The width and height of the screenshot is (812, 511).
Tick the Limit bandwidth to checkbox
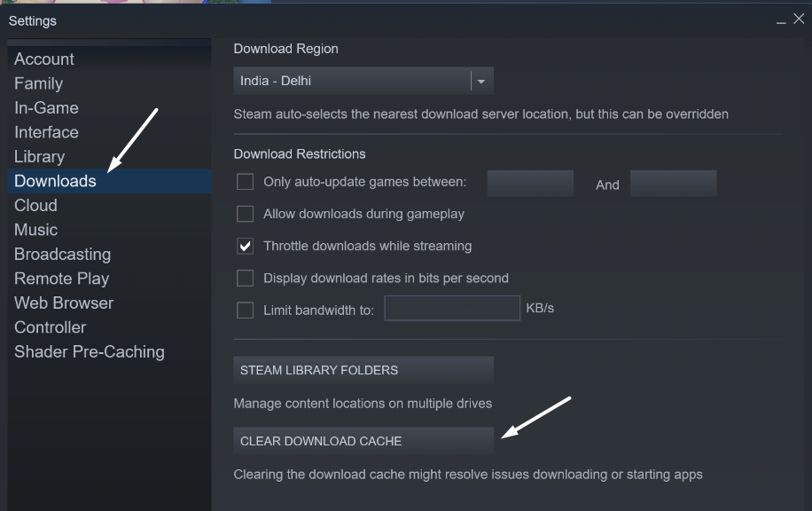click(x=246, y=311)
